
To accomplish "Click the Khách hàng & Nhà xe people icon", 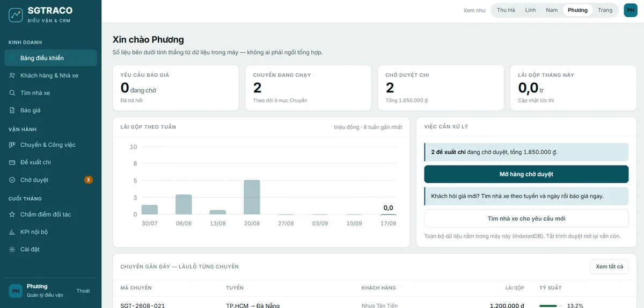I will (x=12, y=75).
